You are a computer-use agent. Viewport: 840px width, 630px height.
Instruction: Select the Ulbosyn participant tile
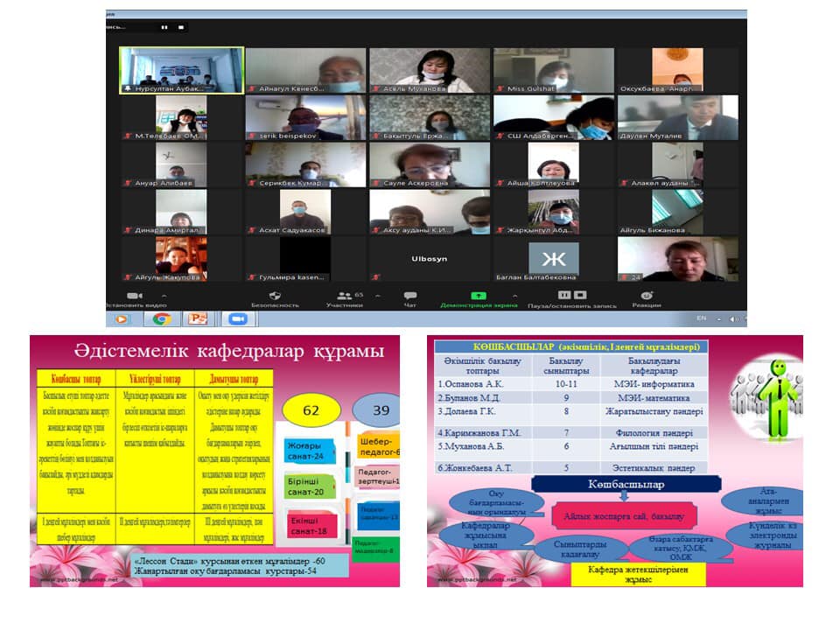430,259
